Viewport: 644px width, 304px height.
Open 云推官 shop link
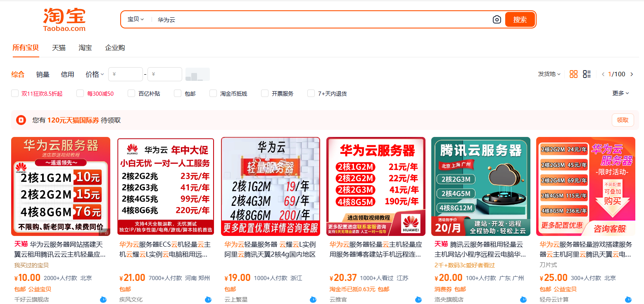point(338,299)
